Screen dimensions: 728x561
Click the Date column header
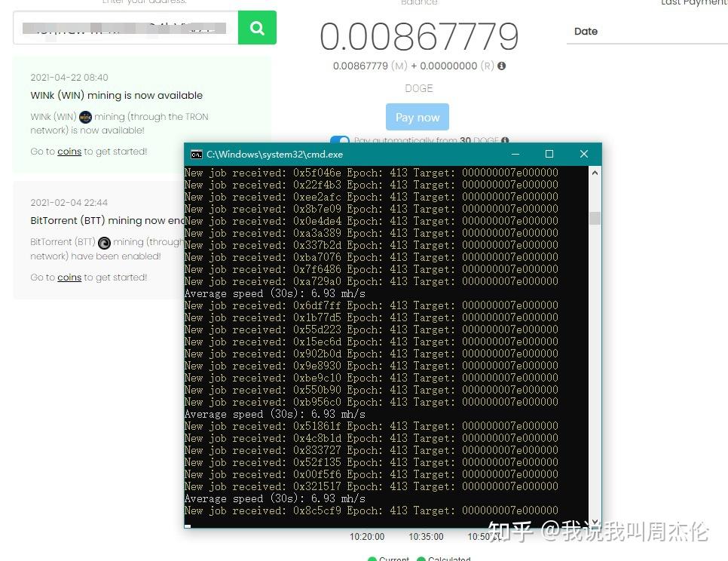[586, 32]
